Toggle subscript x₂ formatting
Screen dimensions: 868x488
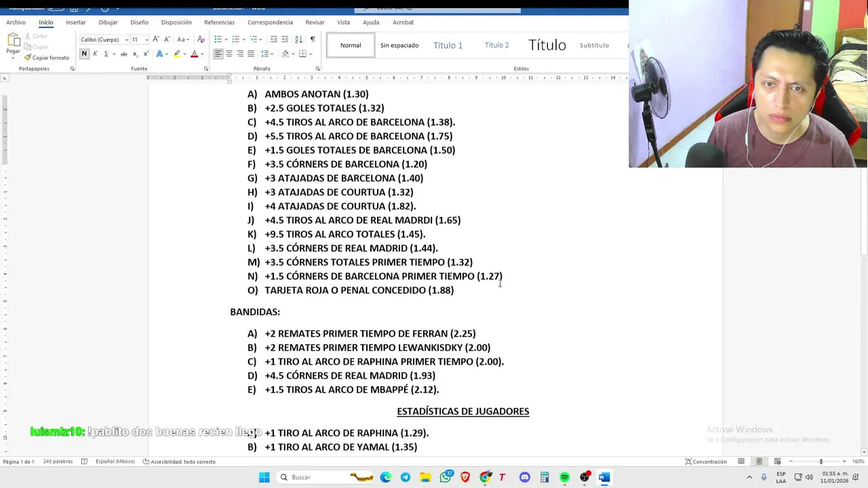point(135,54)
